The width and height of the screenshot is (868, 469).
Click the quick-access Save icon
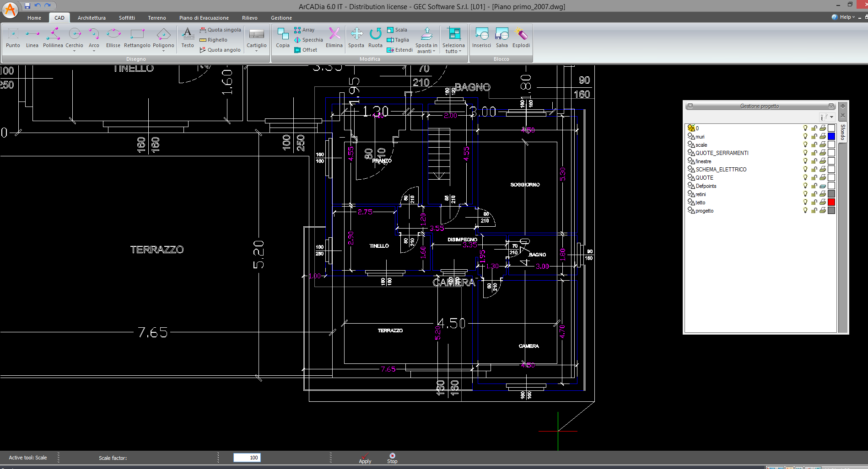click(27, 5)
